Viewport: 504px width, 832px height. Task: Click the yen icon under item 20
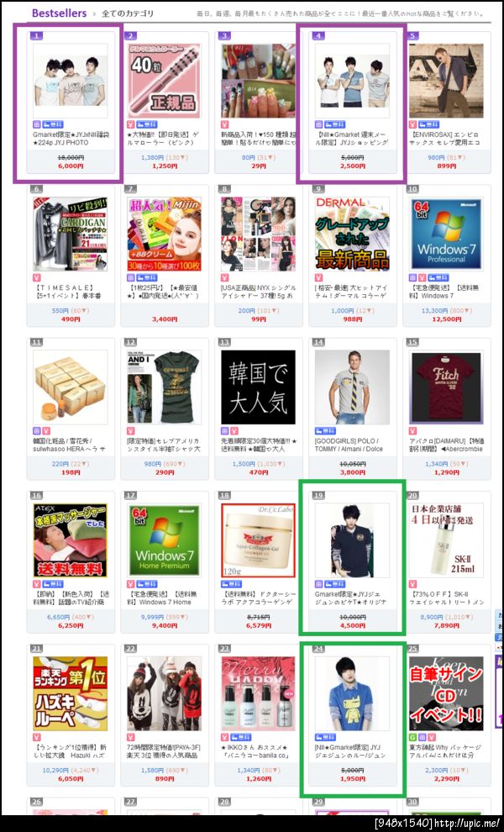pyautogui.click(x=412, y=584)
